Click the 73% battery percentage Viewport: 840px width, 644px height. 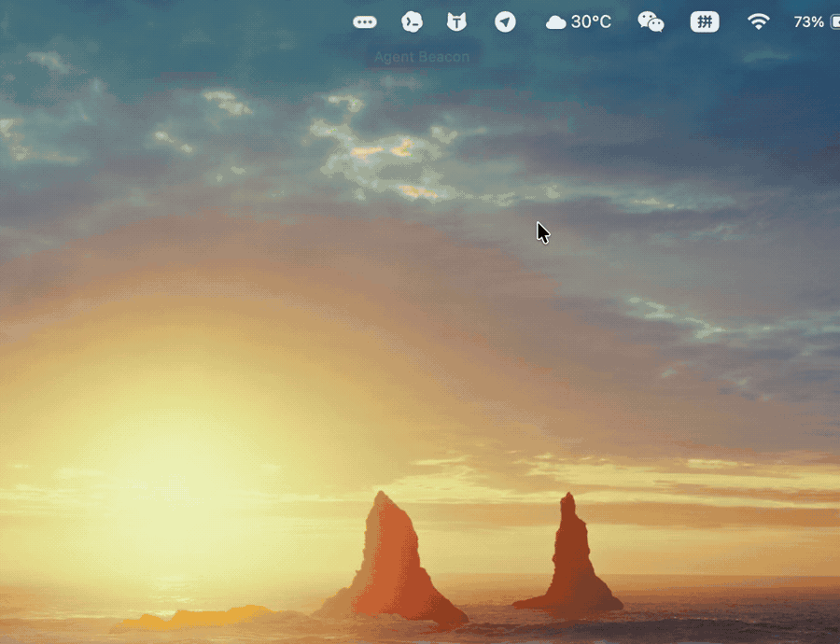[x=809, y=22]
